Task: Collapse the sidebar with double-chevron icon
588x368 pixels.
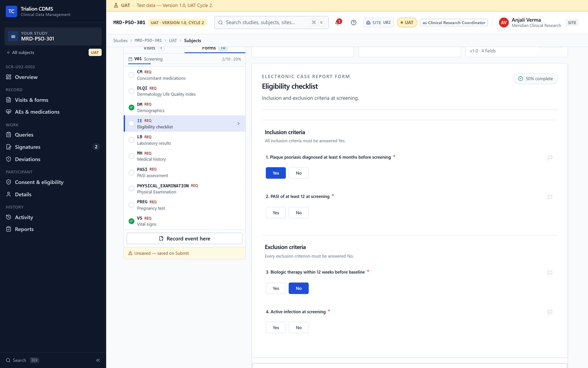Action: pos(98,360)
